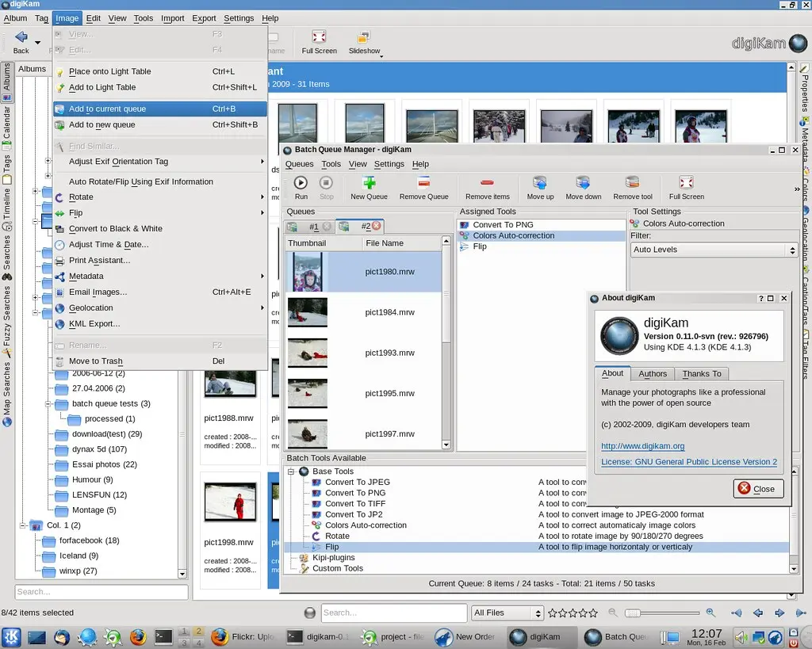This screenshot has height=649, width=812.
Task: Click the New Queue green plus icon
Action: (369, 183)
